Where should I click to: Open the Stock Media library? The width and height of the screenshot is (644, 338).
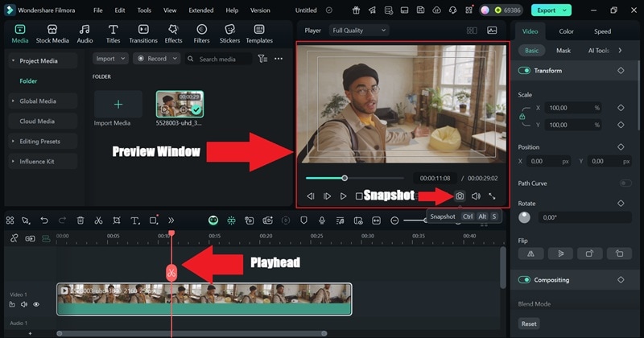point(52,34)
